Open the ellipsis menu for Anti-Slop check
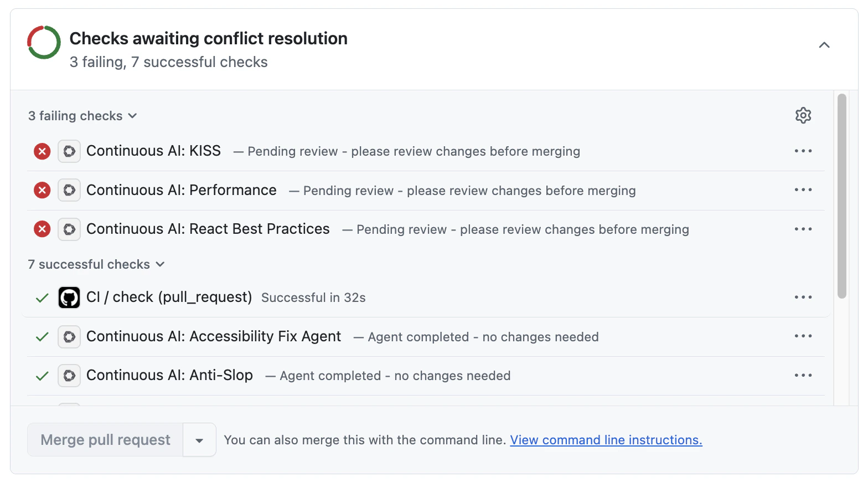The height and width of the screenshot is (482, 868). (x=803, y=375)
